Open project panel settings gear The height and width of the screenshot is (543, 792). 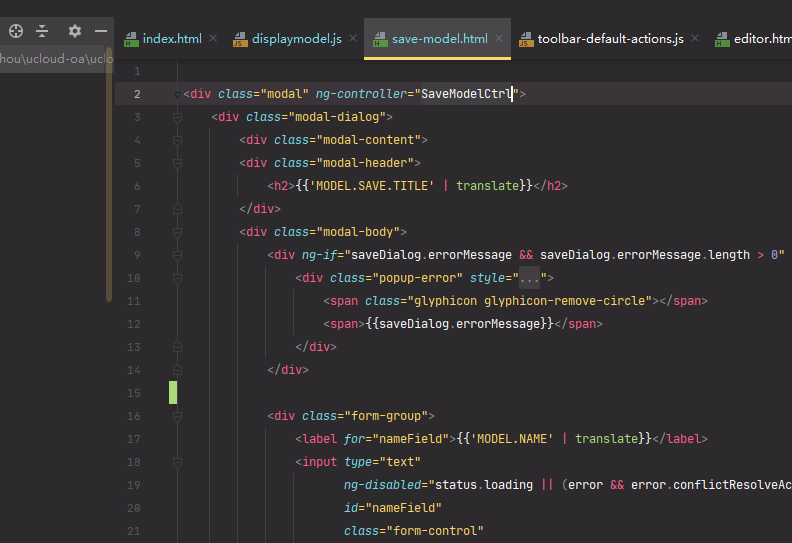[x=75, y=31]
